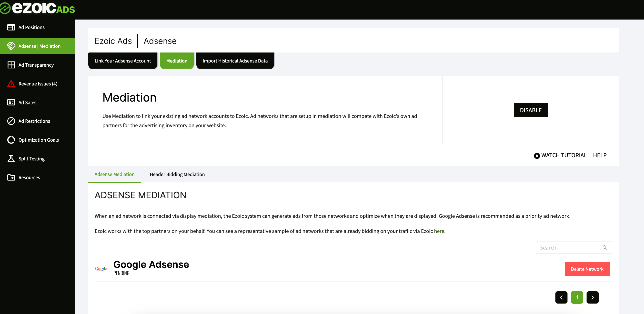Switch to Header Bidding Mediation tab
644x314 pixels.
[177, 174]
